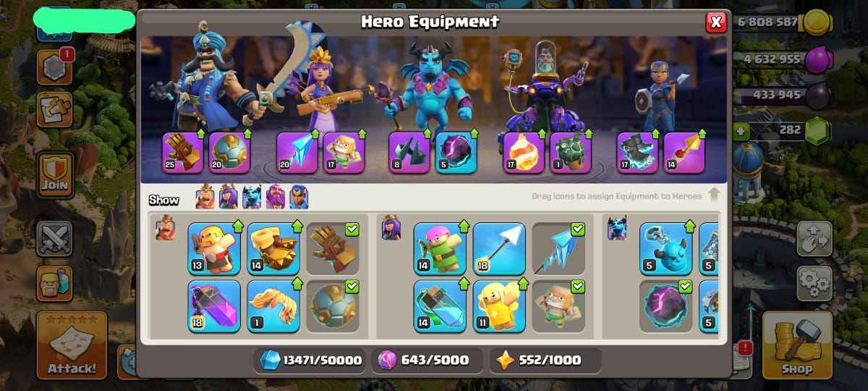Choose the Giant Arrow equipment level 18
This screenshot has width=868, height=391.
click(499, 248)
